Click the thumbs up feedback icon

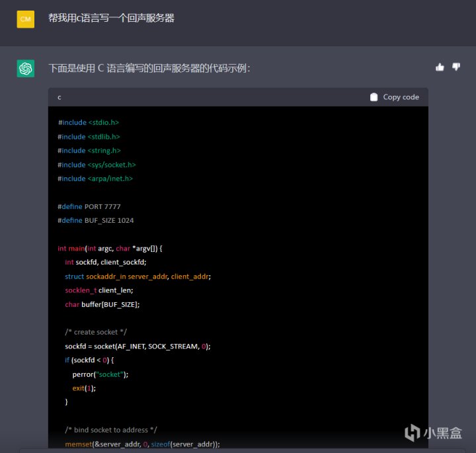440,67
